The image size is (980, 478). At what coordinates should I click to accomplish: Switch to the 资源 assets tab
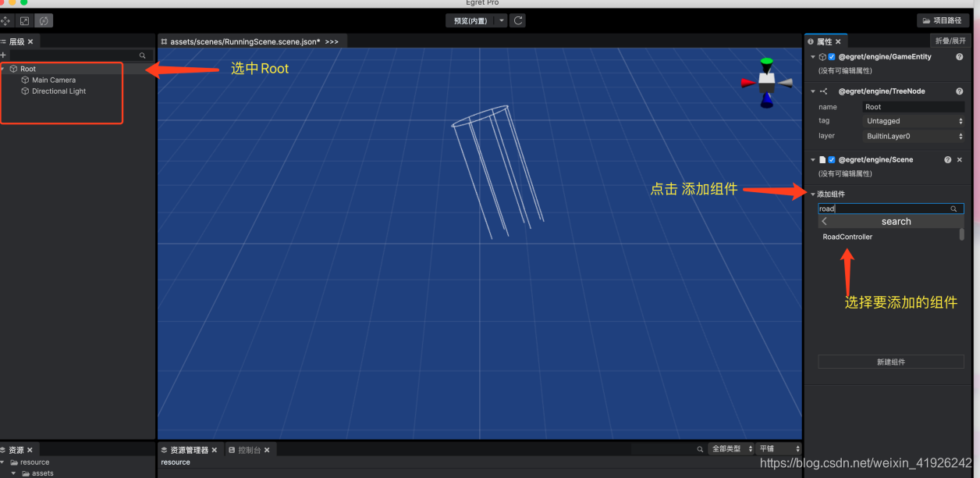tap(16, 450)
